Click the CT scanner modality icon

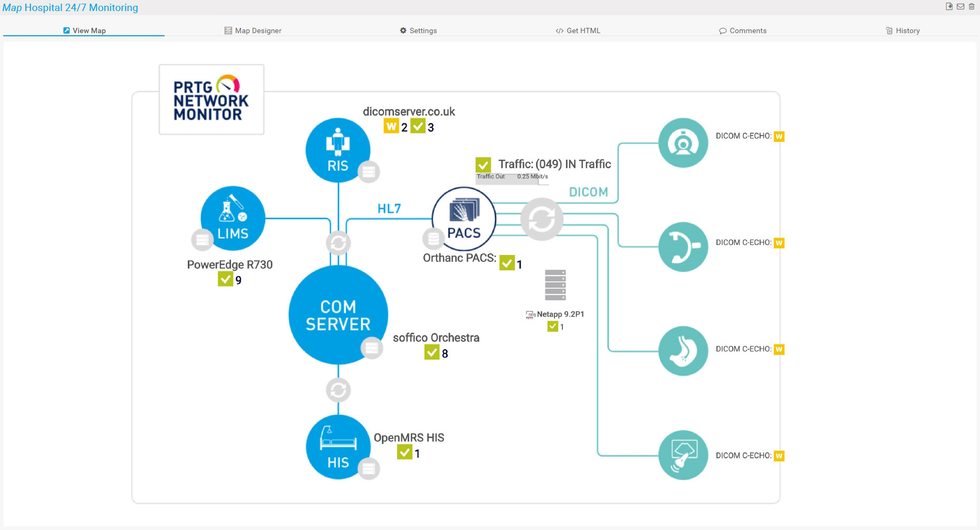(682, 142)
